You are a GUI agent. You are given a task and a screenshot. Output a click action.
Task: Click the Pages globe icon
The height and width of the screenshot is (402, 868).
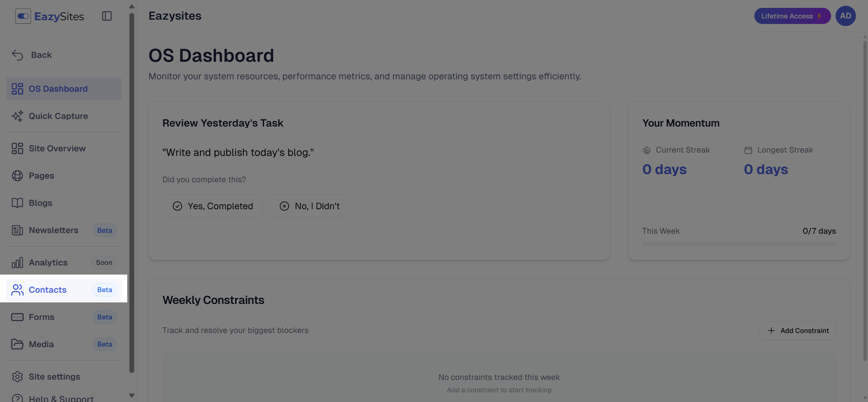coord(18,176)
